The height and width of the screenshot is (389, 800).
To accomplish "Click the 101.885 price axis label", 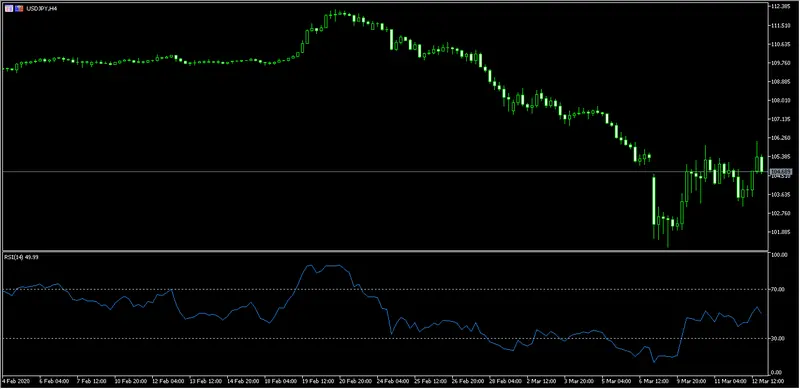I will [x=781, y=232].
